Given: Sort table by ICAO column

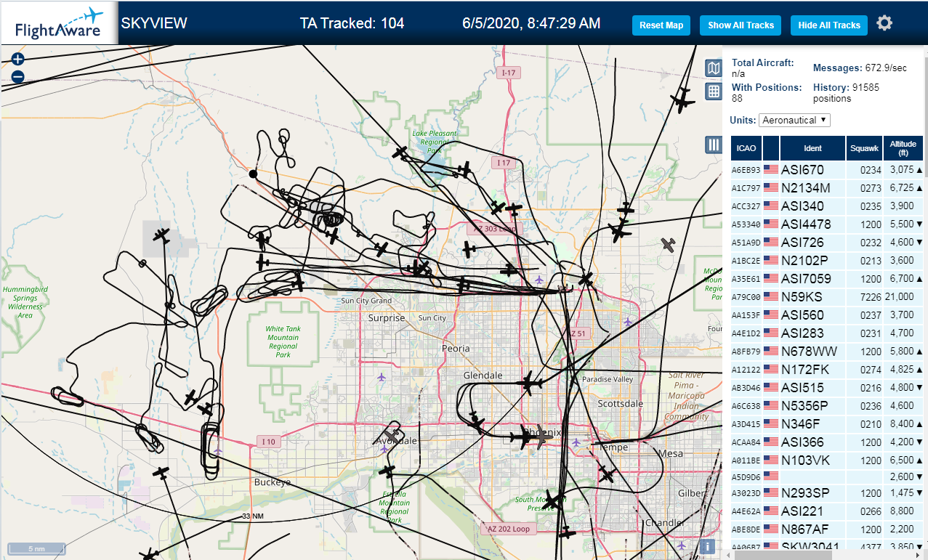Looking at the screenshot, I should tap(746, 148).
